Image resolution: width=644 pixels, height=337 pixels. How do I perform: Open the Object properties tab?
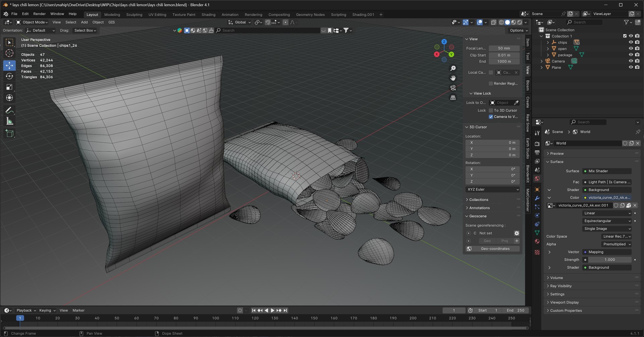(x=537, y=189)
